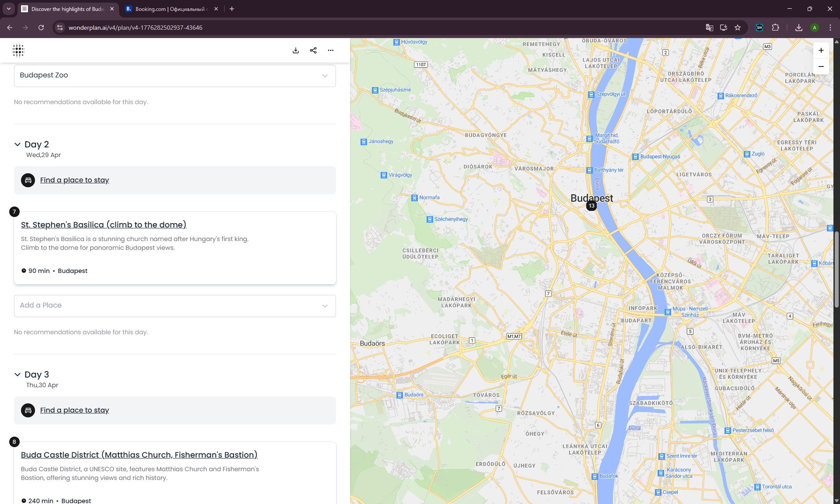Screen dimensions: 840x504
Task: Open a new browser tab
Action: pos(232,9)
